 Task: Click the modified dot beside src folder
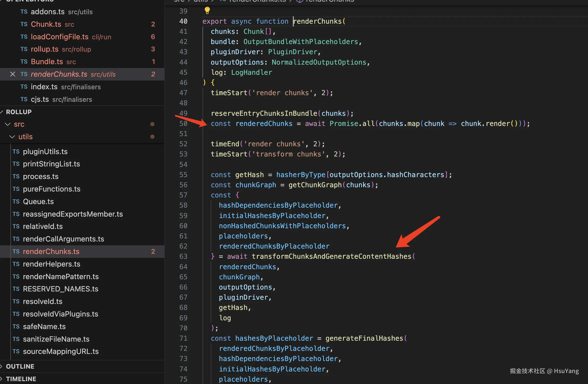tap(152, 124)
